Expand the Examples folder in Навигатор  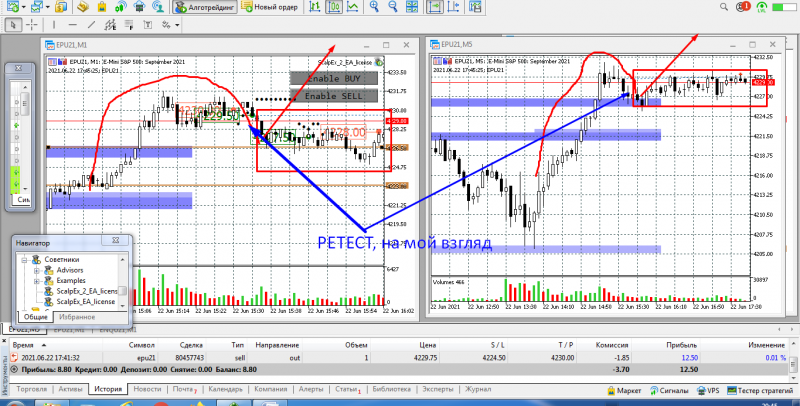36,281
